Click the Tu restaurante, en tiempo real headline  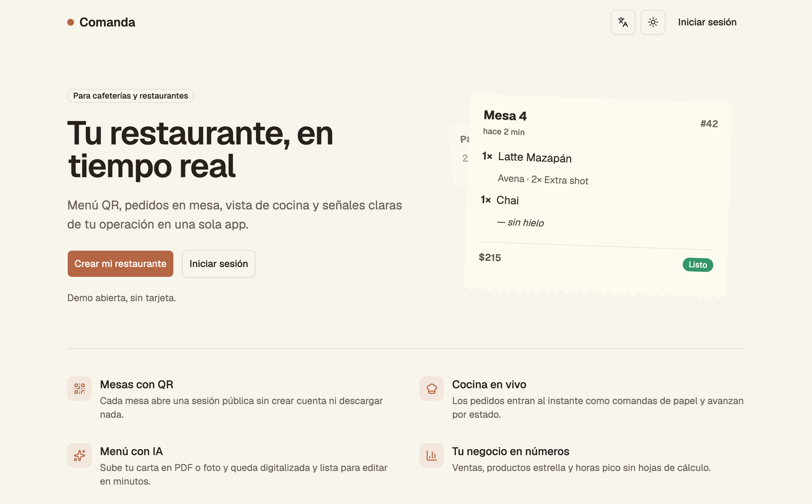pos(200,149)
